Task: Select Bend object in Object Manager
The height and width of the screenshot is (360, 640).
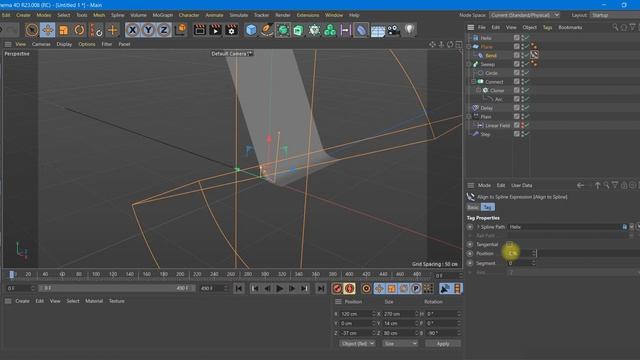Action: [491, 56]
